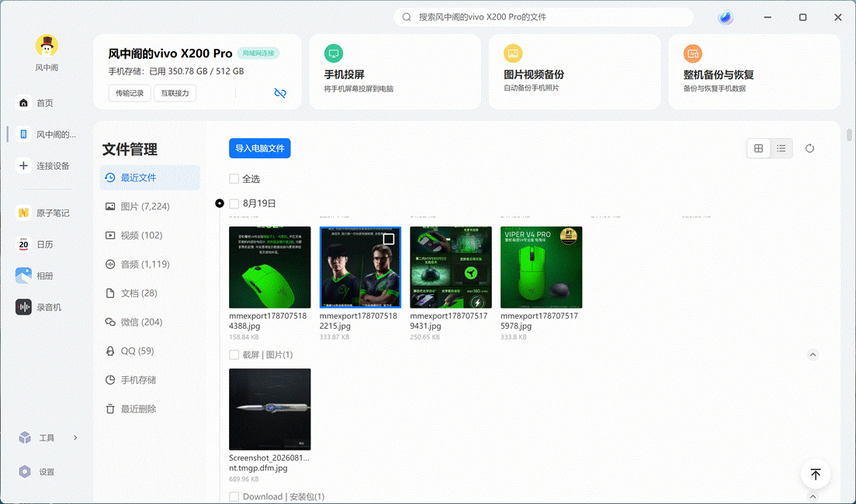The width and height of the screenshot is (856, 504).
Task: Open 手机存储 phone storage browser
Action: [150, 380]
